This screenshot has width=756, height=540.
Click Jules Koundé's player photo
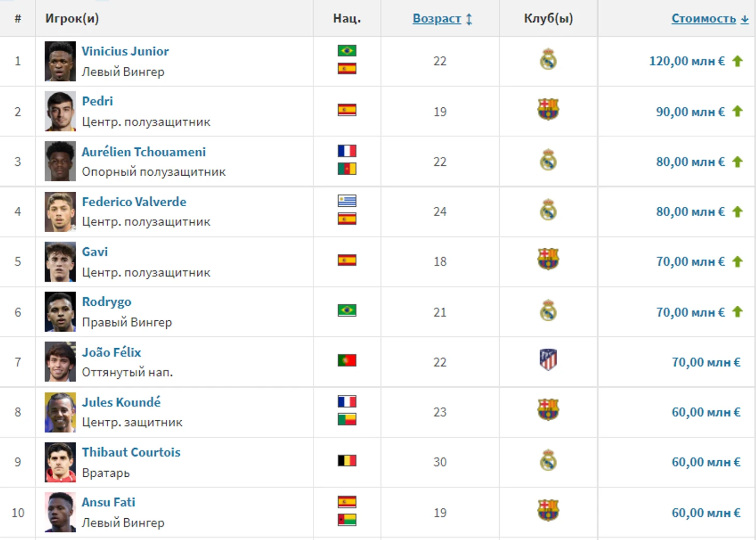tap(60, 412)
